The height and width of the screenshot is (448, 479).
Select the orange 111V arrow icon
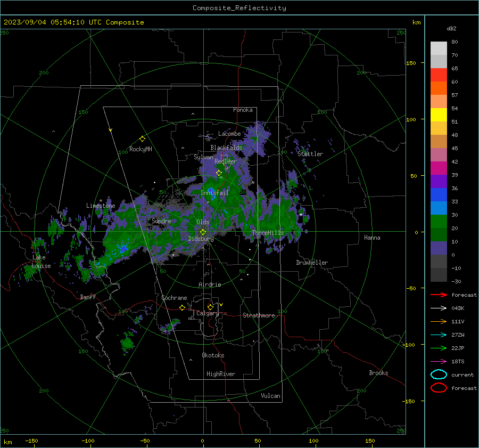click(439, 321)
